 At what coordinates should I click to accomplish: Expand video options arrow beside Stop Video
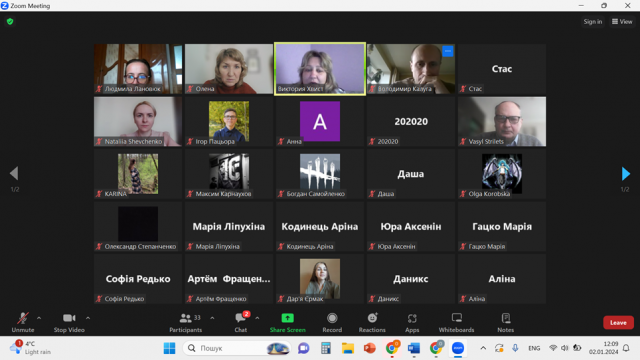88,318
